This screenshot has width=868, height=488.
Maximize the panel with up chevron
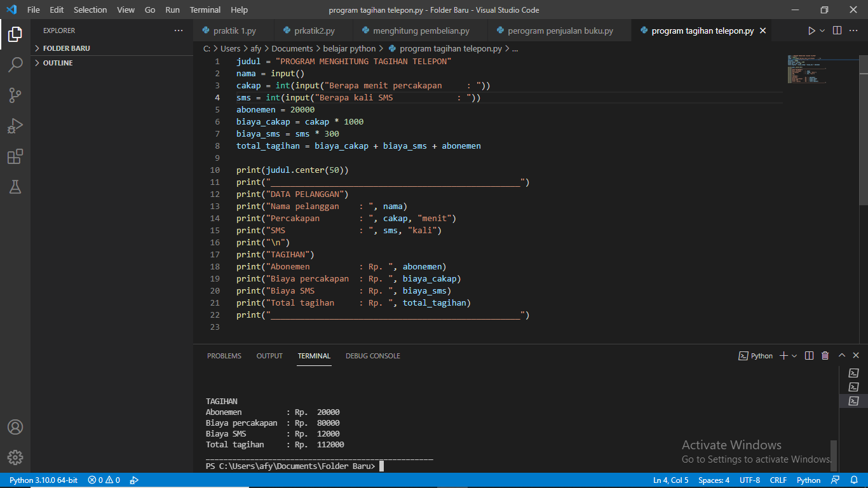point(842,356)
